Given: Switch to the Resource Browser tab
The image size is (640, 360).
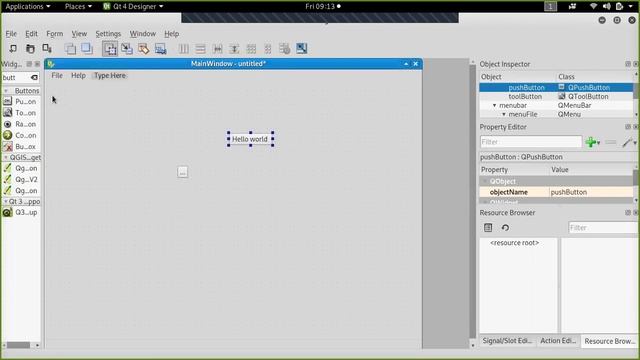Looking at the screenshot, I should point(609,341).
